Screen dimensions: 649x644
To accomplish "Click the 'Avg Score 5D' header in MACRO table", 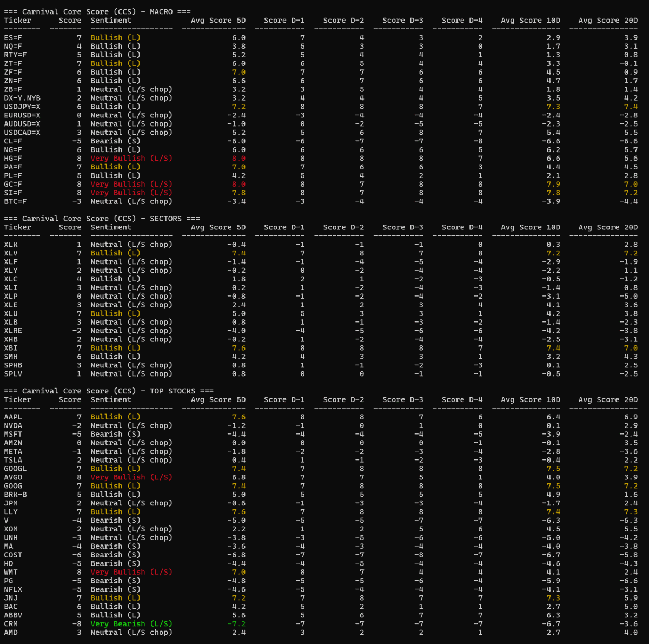I will [218, 21].
